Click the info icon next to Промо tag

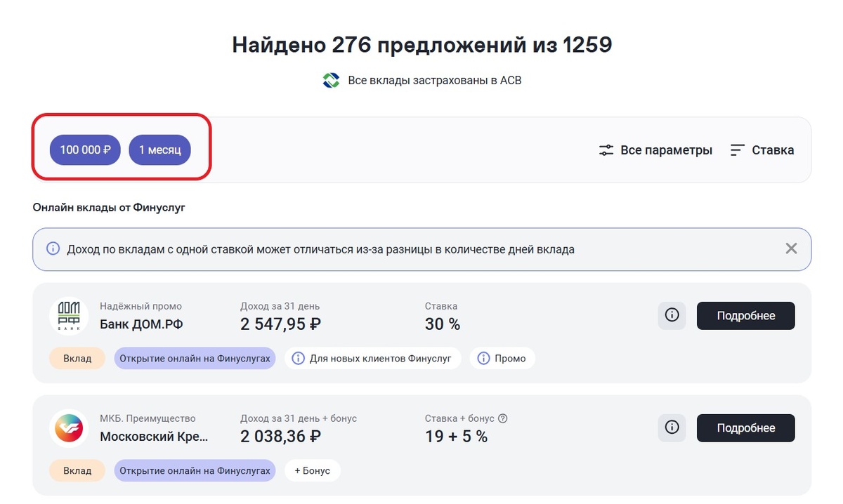(x=485, y=358)
